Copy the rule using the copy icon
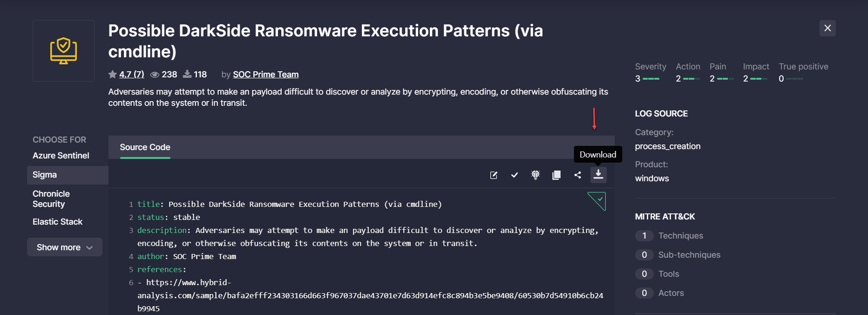868x315 pixels. [556, 175]
